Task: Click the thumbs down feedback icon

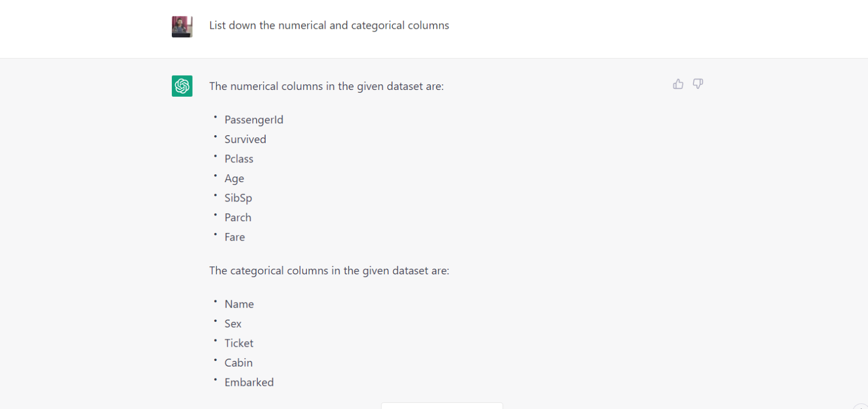Action: tap(698, 84)
